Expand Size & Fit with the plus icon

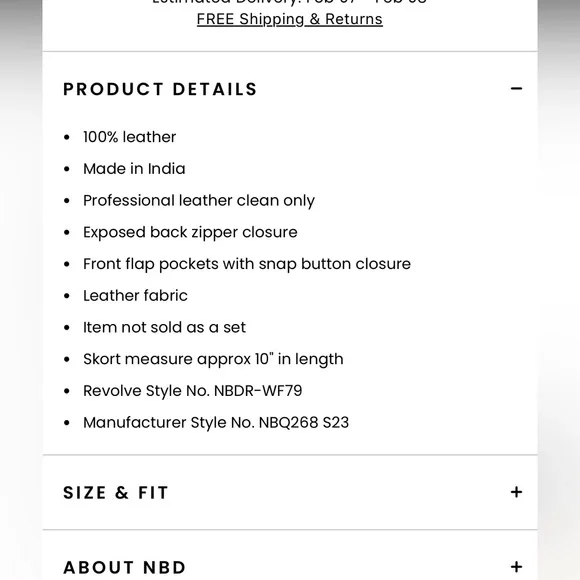click(x=516, y=492)
